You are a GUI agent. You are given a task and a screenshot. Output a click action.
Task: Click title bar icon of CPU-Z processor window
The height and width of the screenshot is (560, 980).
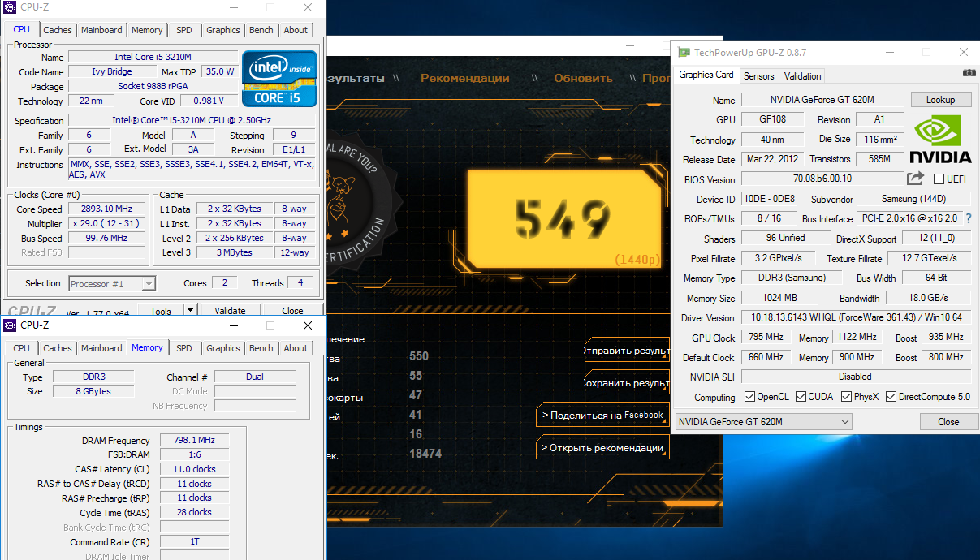(10, 7)
